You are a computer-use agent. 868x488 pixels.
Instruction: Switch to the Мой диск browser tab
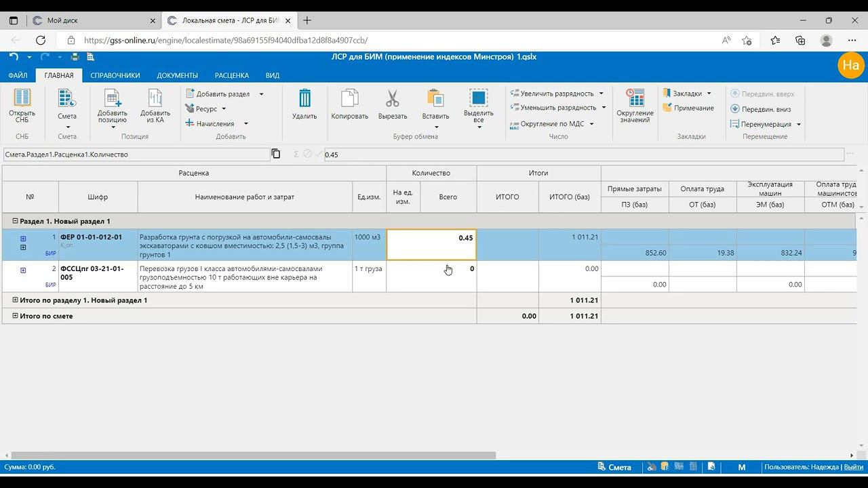(94, 20)
